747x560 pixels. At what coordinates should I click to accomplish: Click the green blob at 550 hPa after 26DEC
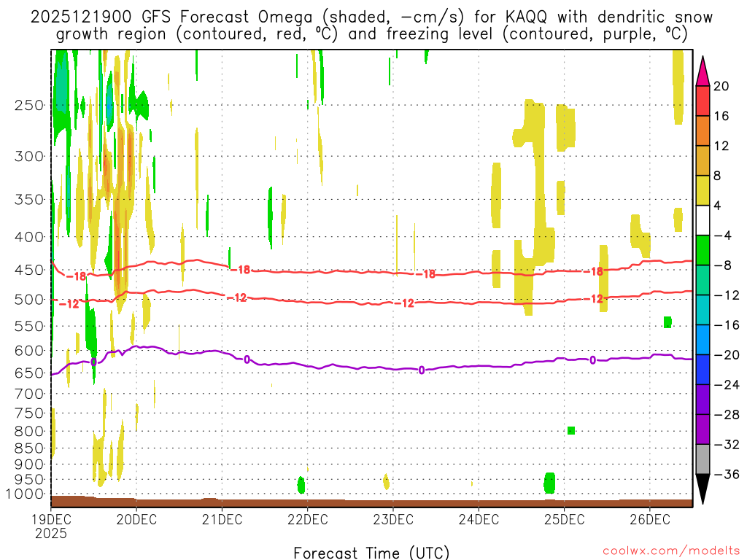[667, 322]
